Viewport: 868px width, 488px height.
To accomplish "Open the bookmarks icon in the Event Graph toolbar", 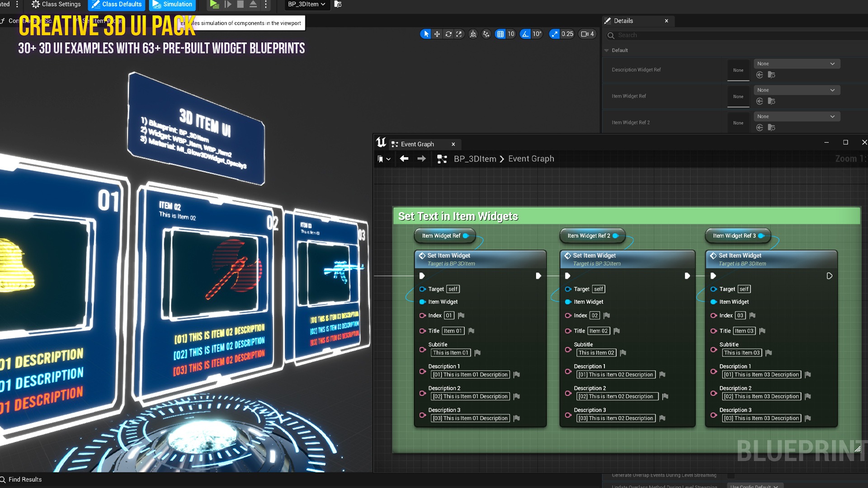I will [381, 159].
